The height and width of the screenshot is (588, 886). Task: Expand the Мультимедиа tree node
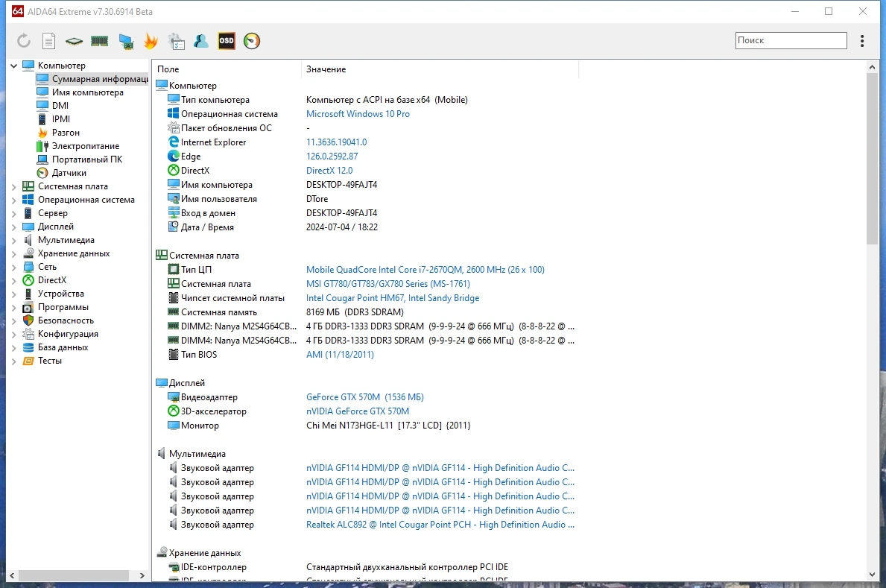13,240
